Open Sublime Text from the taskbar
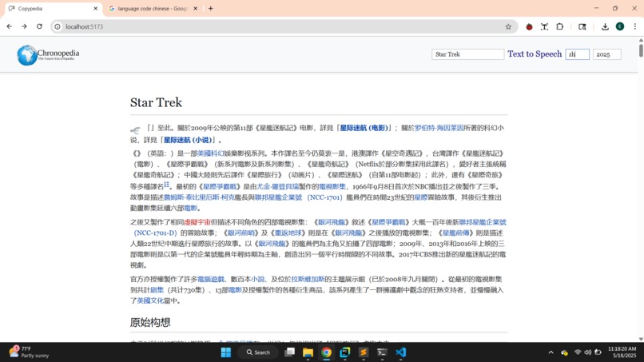 point(364,352)
